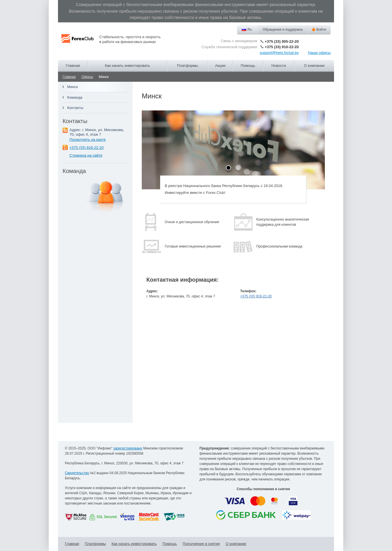
Task: Open the О компании top menu
Action: (x=314, y=66)
